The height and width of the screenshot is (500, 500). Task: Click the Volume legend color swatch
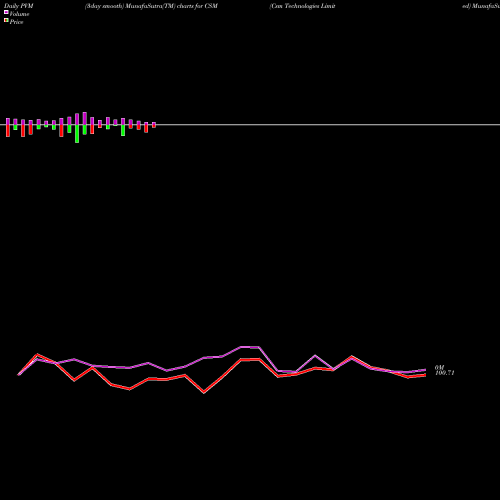[x=6, y=12]
